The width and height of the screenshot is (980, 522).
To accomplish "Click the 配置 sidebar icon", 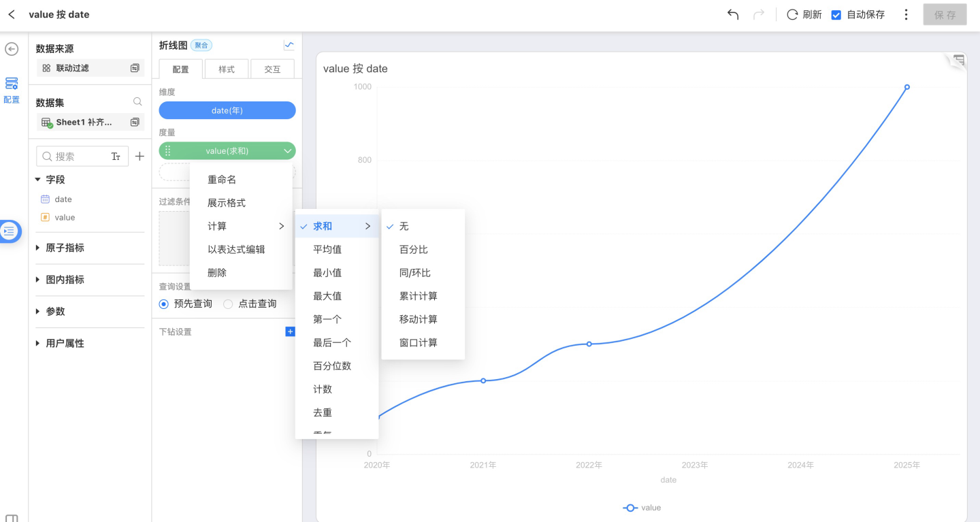I will [12, 89].
